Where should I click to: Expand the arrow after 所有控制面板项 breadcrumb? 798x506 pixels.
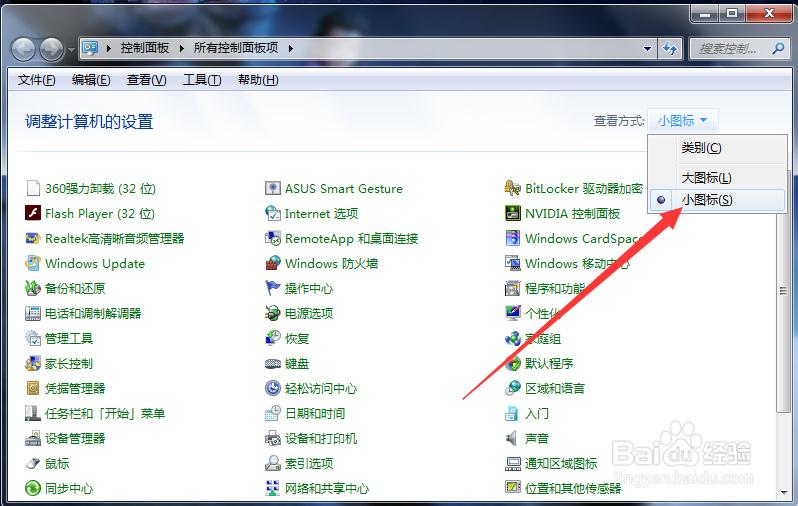click(291, 48)
